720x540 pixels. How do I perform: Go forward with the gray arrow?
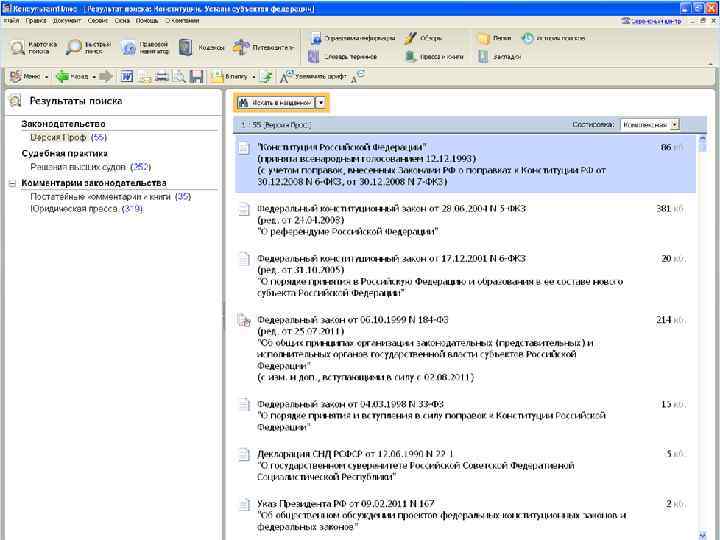pos(106,77)
